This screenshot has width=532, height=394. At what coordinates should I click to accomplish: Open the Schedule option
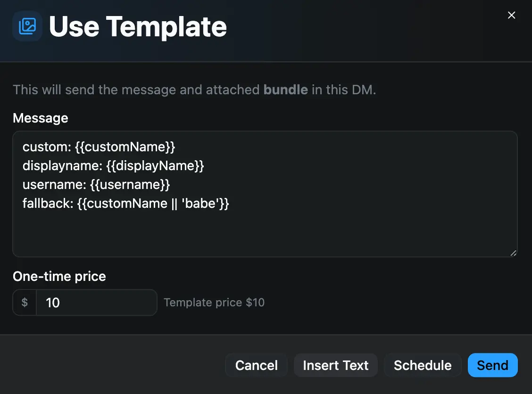pos(422,365)
